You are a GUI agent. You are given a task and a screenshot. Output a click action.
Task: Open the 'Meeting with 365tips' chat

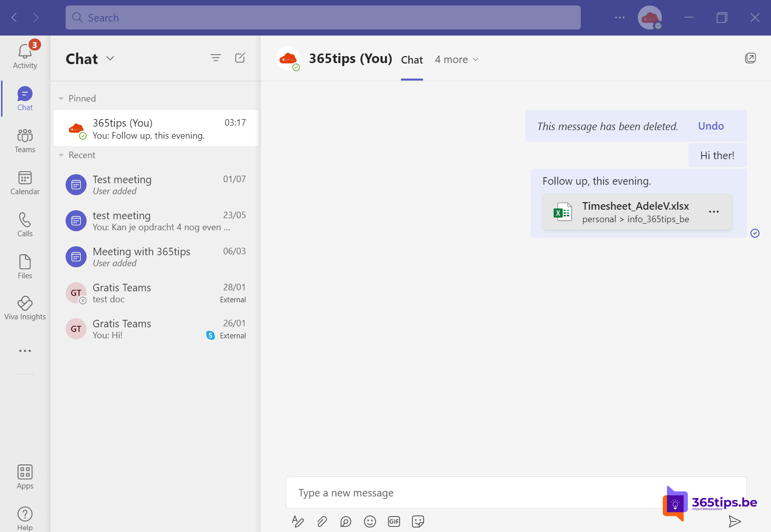156,257
